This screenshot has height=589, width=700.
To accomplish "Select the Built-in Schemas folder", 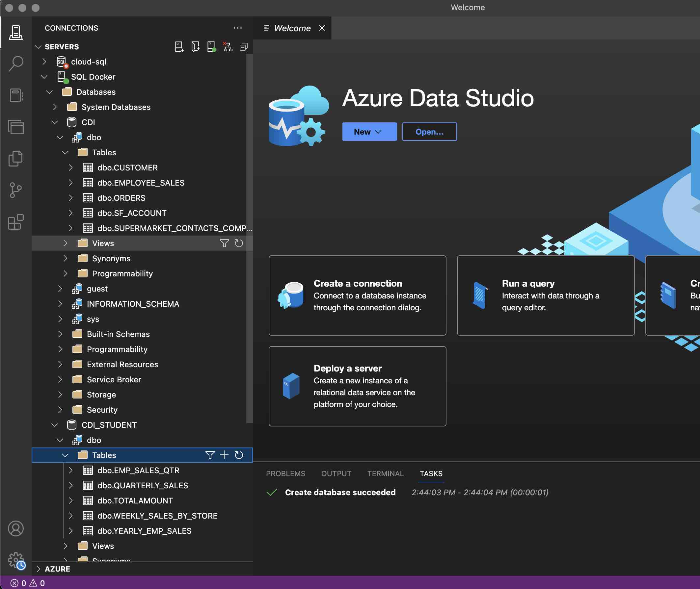I will 118,334.
